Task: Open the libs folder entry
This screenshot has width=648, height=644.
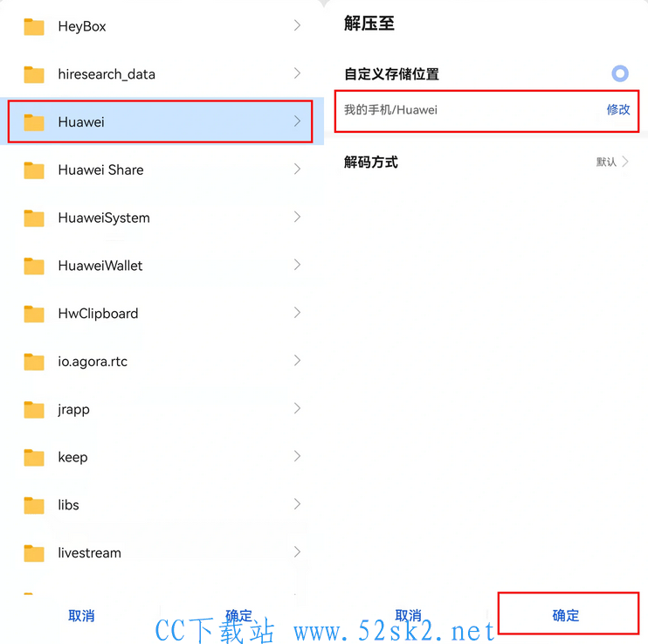Action: point(162,505)
